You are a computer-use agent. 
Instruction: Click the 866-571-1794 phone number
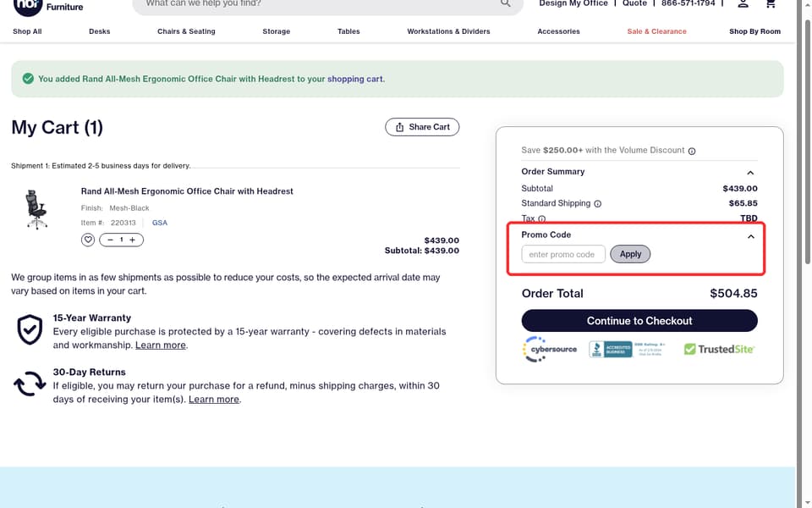pos(688,3)
